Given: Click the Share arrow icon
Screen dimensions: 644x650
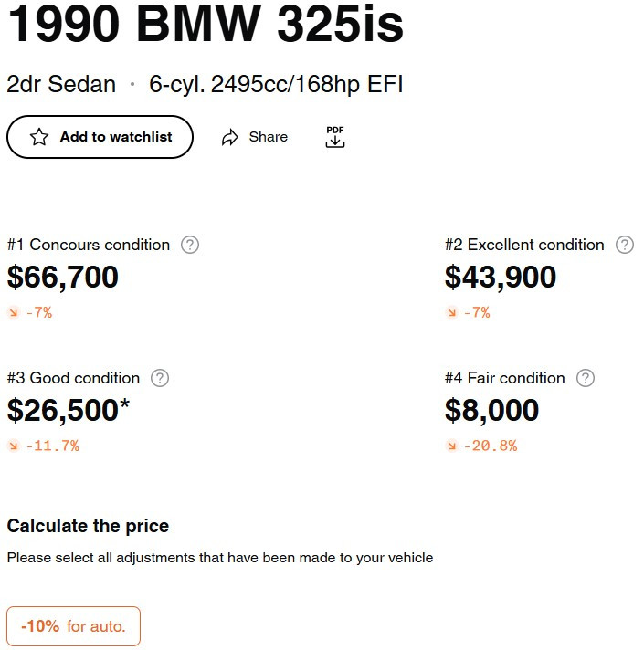Looking at the screenshot, I should click(x=229, y=137).
